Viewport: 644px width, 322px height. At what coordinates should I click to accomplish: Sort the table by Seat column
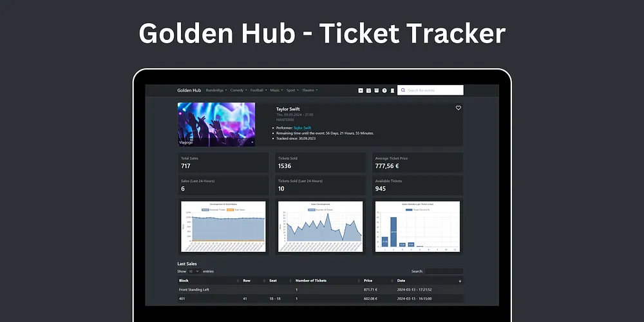point(280,281)
